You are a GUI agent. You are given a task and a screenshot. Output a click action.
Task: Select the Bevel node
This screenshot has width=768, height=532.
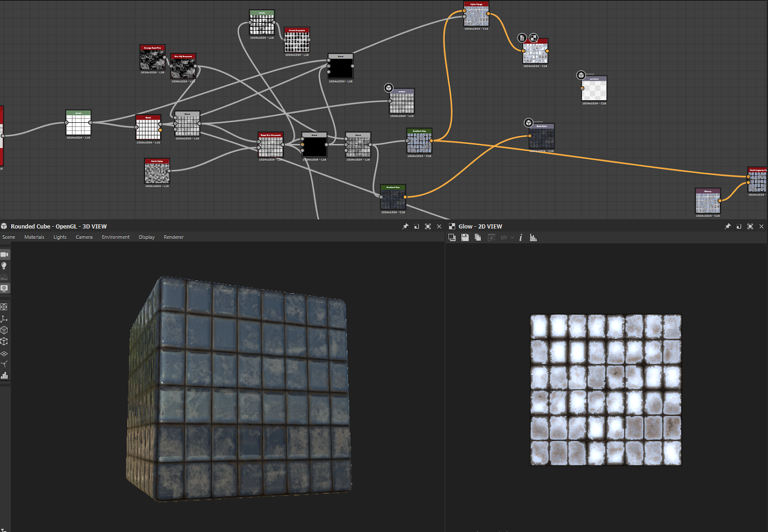pos(148,128)
